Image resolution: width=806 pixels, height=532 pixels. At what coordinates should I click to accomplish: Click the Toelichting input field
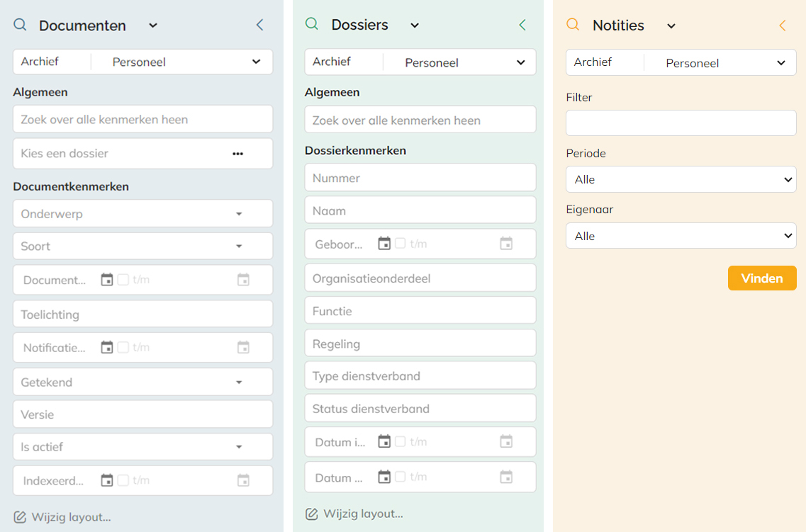tap(143, 315)
